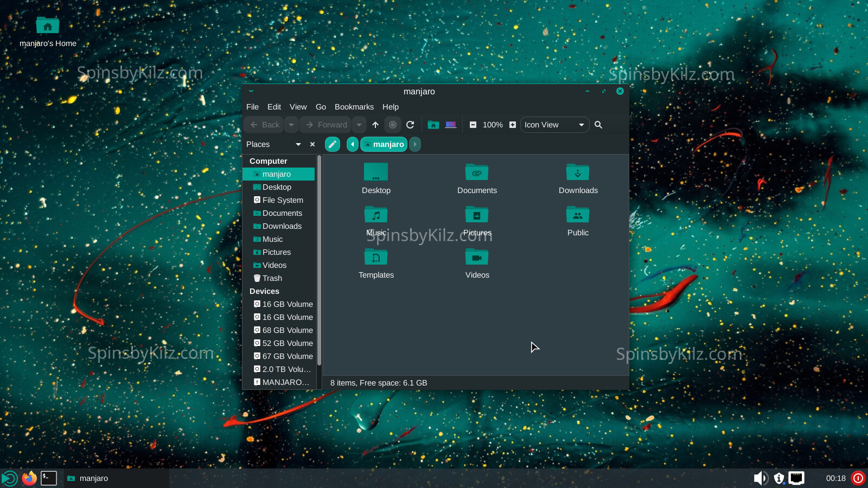Launch the terminal from the taskbar
This screenshot has height=488, width=868.
[x=49, y=478]
